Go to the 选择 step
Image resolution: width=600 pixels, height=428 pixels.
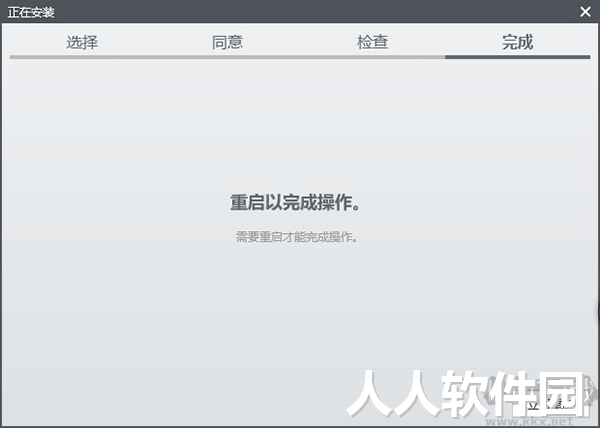82,42
